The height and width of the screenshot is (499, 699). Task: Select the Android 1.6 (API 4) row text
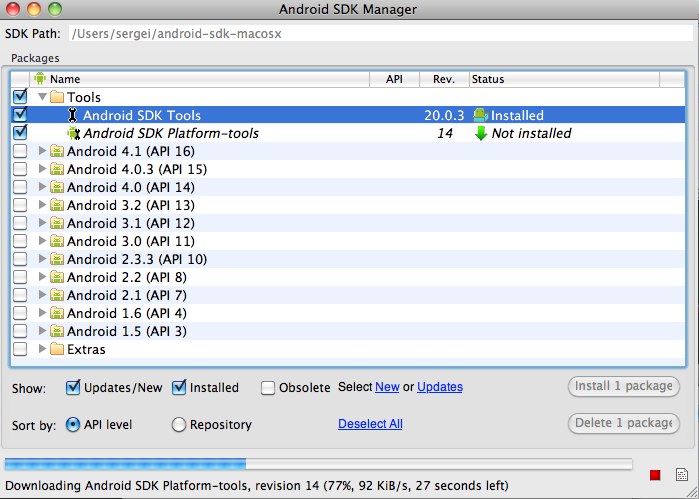point(127,313)
